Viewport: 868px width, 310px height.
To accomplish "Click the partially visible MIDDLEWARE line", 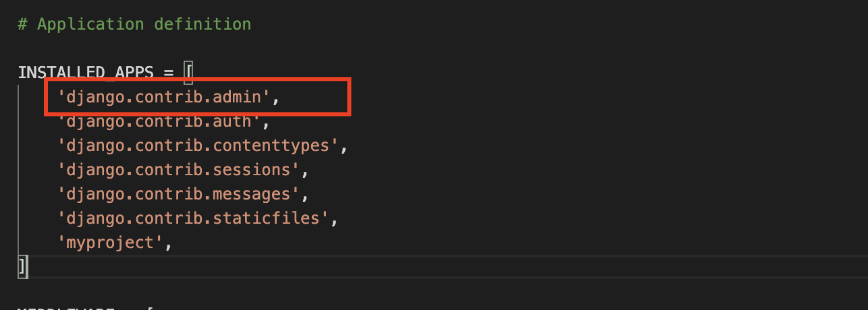I will pos(86,307).
